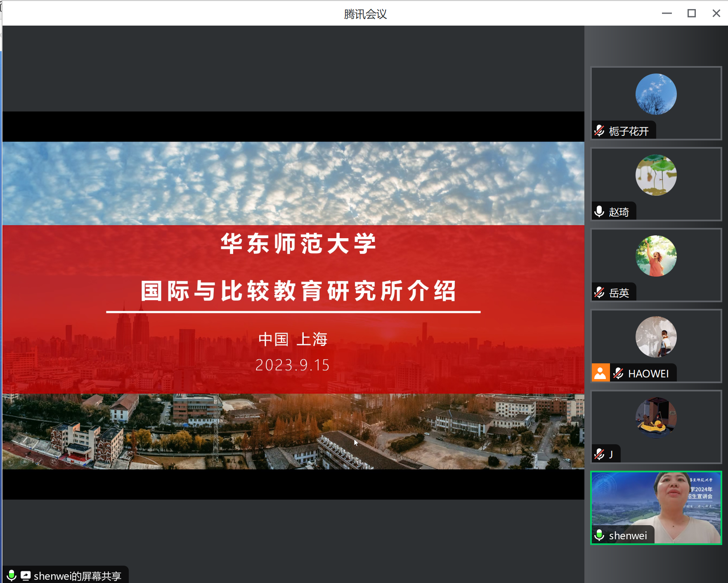Image resolution: width=728 pixels, height=583 pixels.
Task: Close the 腾讯会议 window
Action: coord(716,13)
